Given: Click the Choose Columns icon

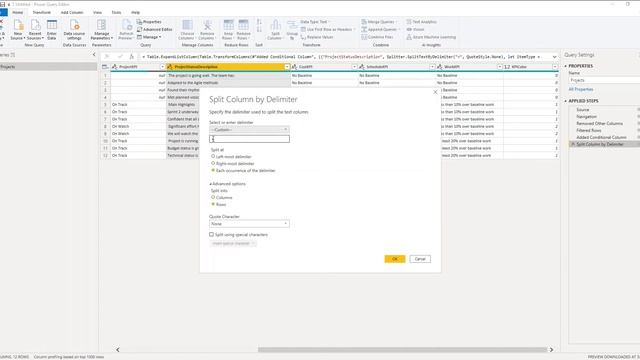Looking at the screenshot, I should (x=187, y=26).
